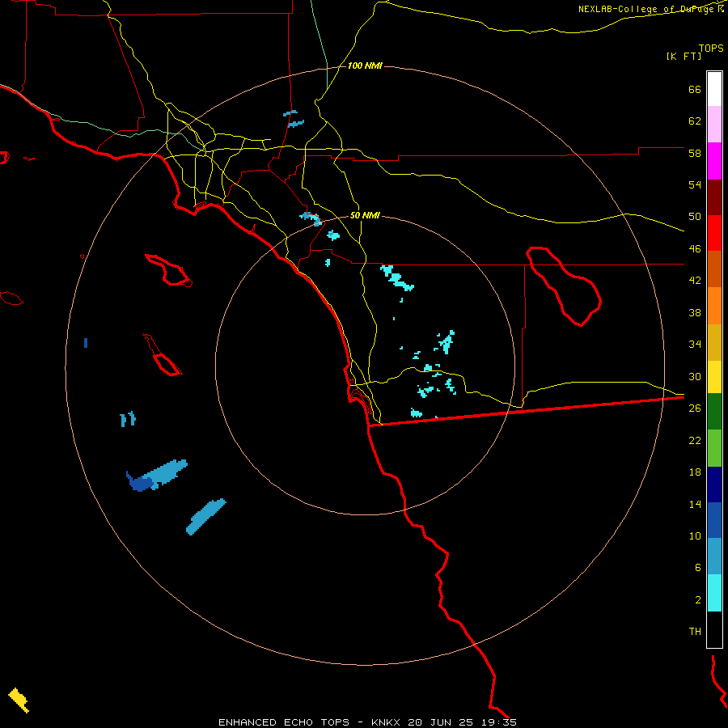Click the light pink legend swatch

(714, 124)
